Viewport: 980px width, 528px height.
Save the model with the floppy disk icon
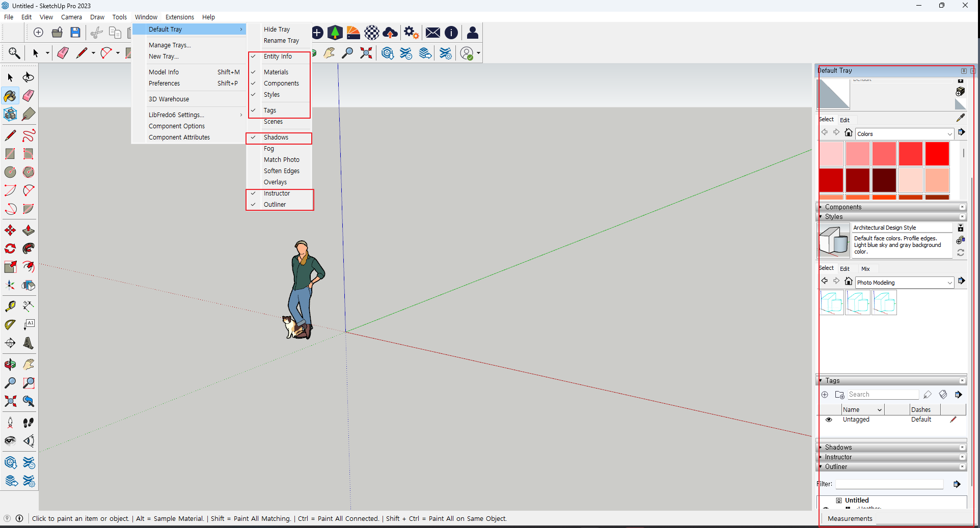[75, 33]
